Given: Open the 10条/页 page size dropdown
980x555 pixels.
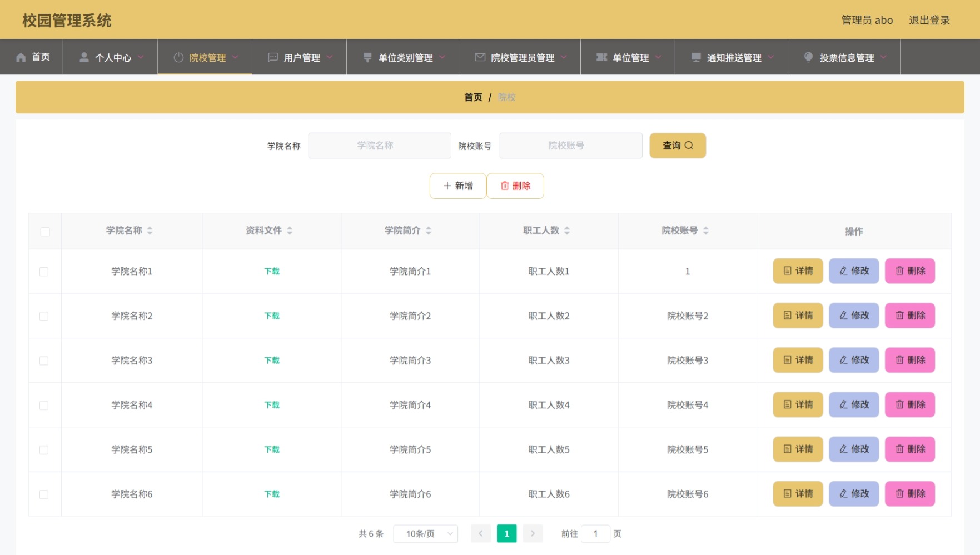Looking at the screenshot, I should [x=426, y=534].
